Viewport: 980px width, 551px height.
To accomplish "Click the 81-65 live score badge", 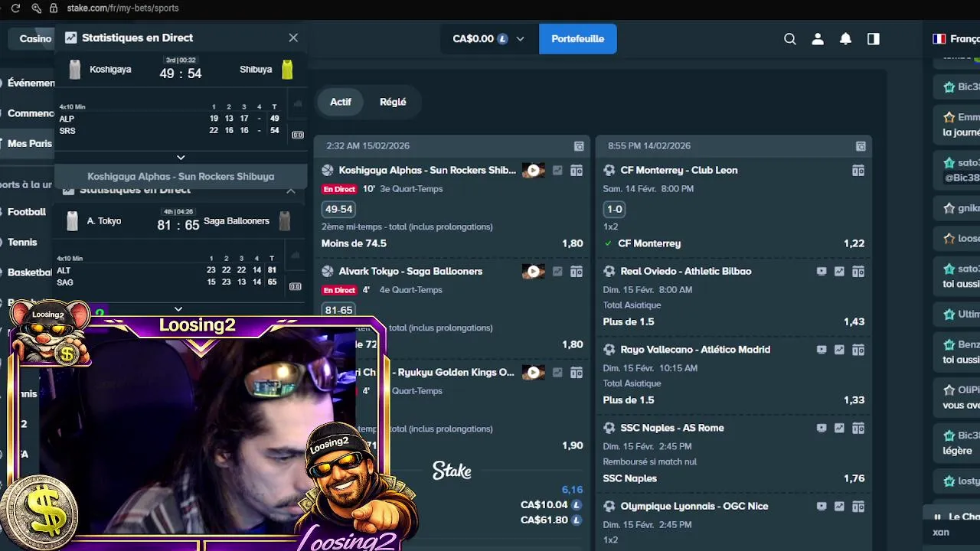I will pos(338,310).
